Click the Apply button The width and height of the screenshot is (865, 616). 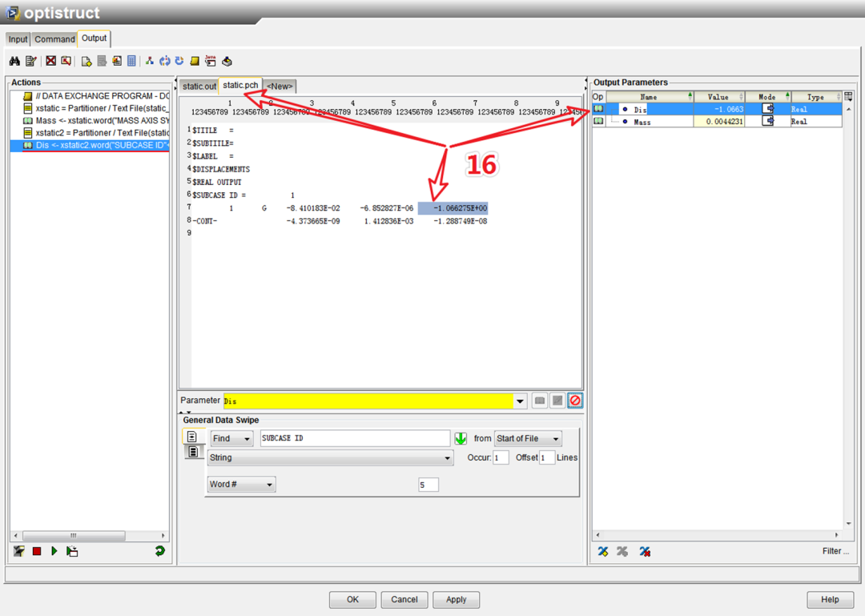457,599
